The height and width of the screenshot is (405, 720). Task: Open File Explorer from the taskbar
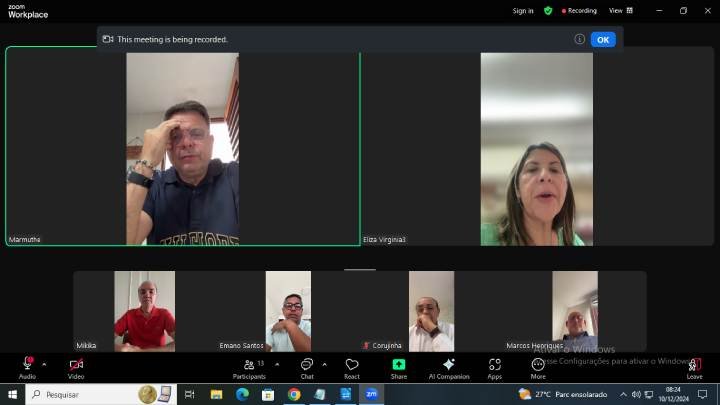pyautogui.click(x=216, y=394)
